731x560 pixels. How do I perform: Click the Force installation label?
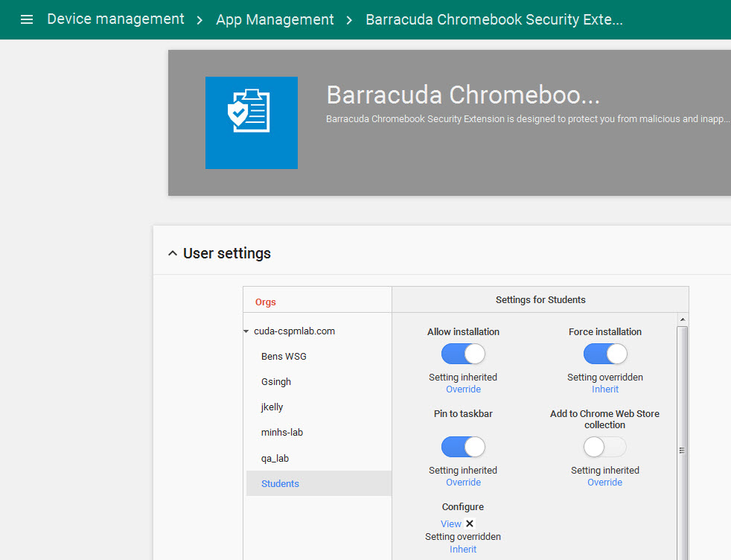pyautogui.click(x=604, y=331)
